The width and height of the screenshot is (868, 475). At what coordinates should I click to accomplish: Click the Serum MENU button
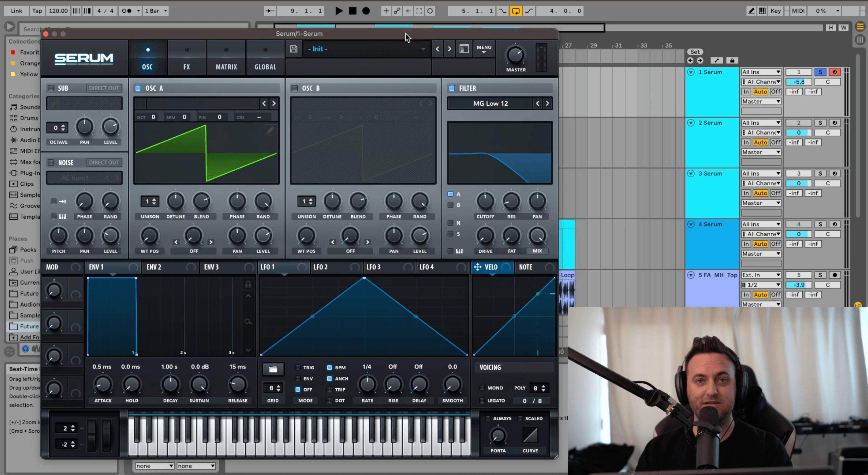484,49
